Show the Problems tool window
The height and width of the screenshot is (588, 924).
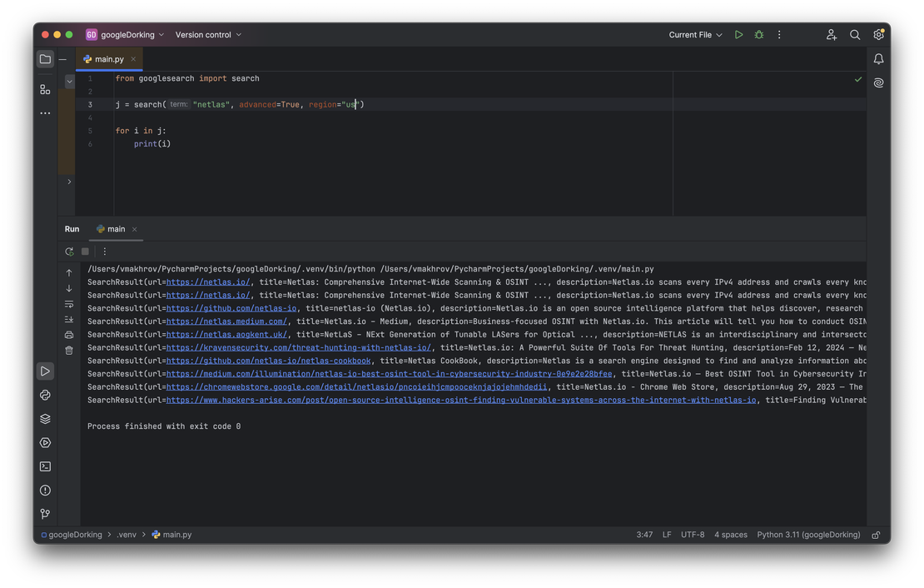[45, 491]
